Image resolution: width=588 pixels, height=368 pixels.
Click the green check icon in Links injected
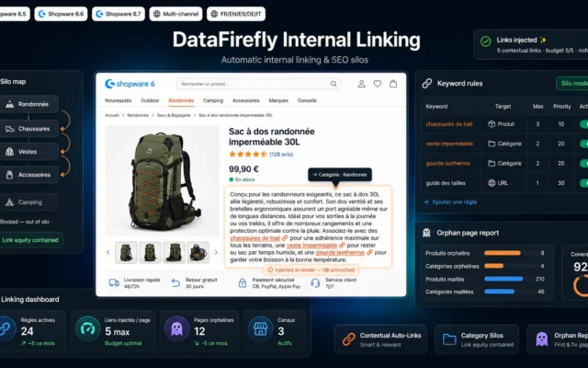click(486, 41)
